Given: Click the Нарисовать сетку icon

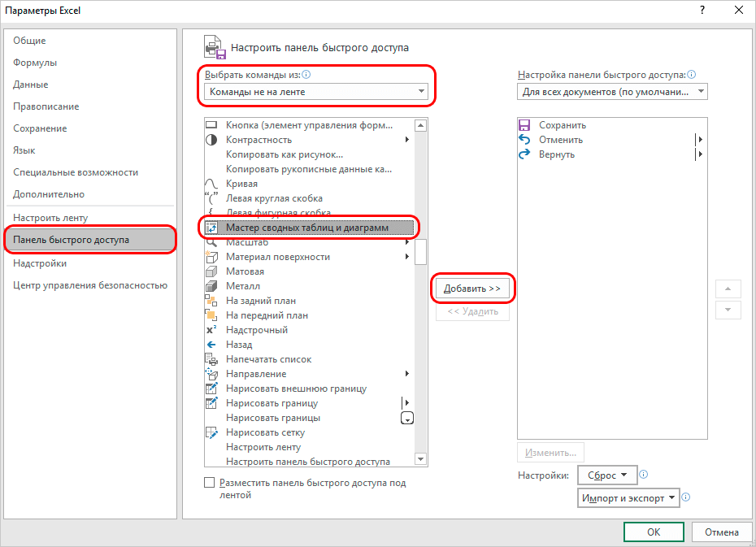Looking at the screenshot, I should 211,432.
